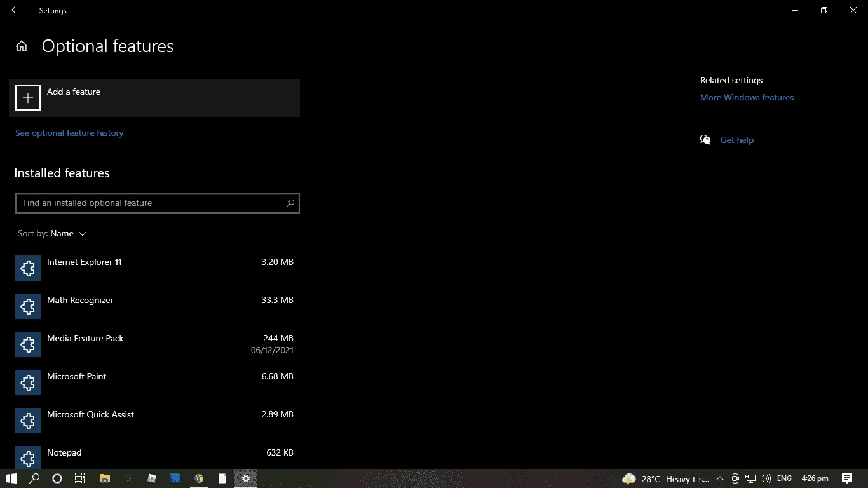Screen dimensions: 868x488
Task: Open the volume speaker tray icon
Action: [x=765, y=478]
